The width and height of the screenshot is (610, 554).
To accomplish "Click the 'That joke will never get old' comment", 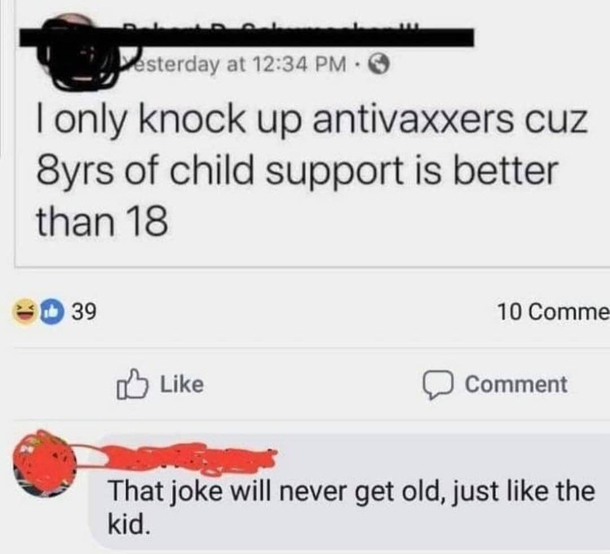I will (x=352, y=508).
